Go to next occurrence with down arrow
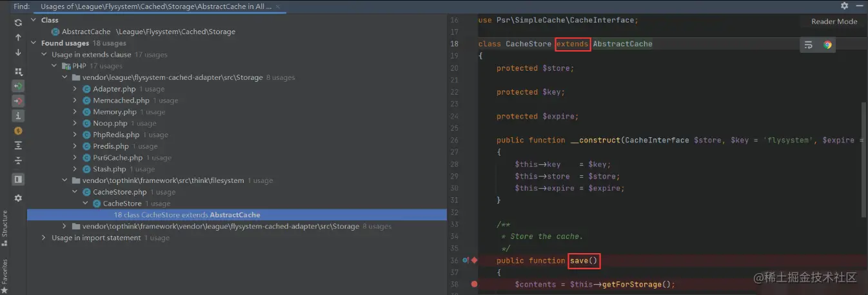Screen dimensions: 868x295 point(18,53)
